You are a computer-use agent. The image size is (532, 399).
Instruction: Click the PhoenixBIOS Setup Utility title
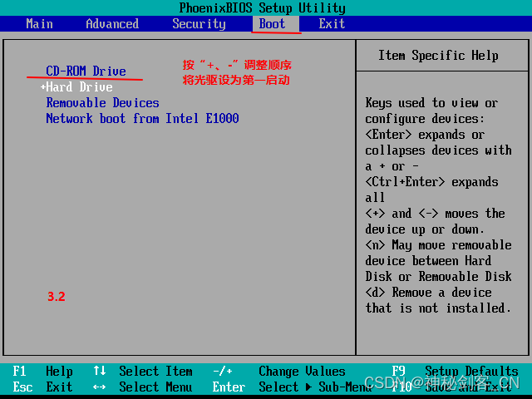pos(263,7)
